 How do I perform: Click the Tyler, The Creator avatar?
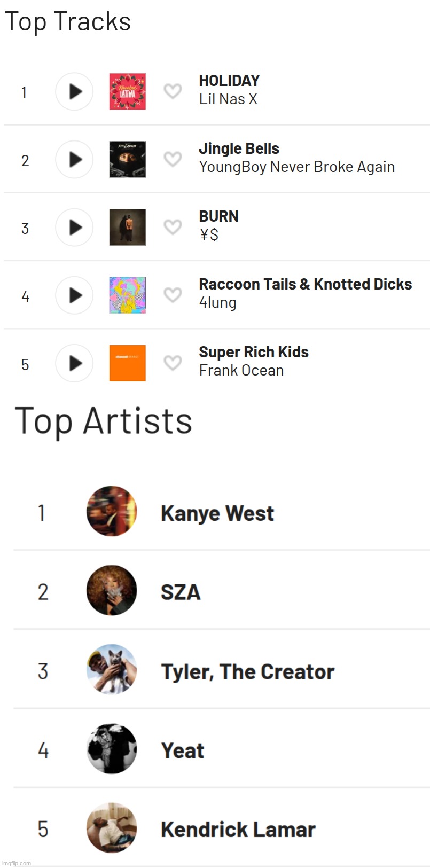coord(112,670)
